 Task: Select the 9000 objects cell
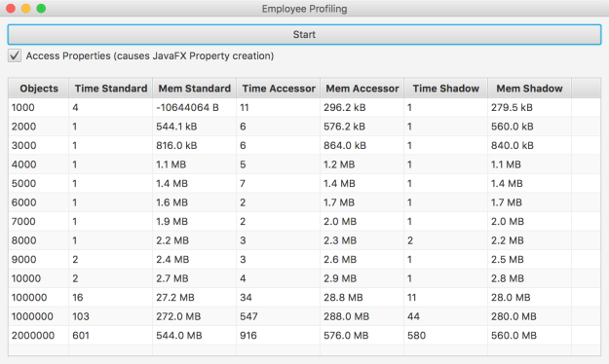[38, 260]
